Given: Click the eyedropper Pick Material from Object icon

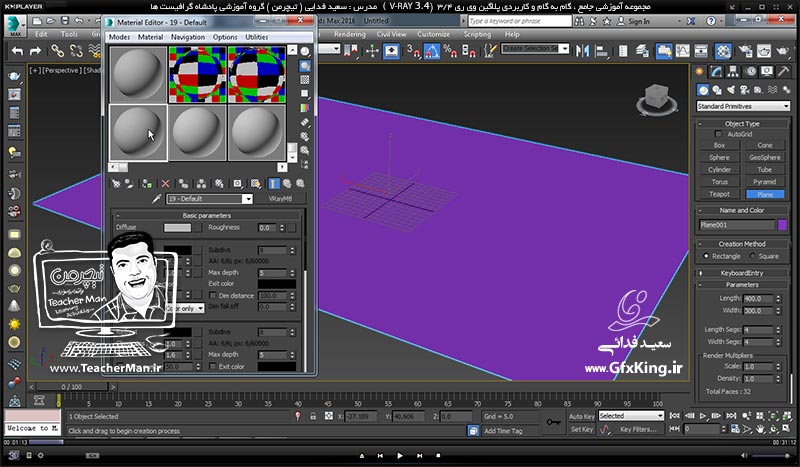Looking at the screenshot, I should point(157,199).
